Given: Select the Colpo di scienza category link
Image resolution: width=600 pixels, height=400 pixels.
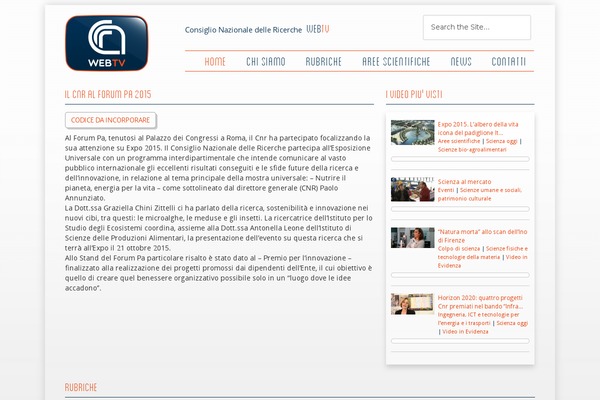Looking at the screenshot, I should tap(459, 249).
